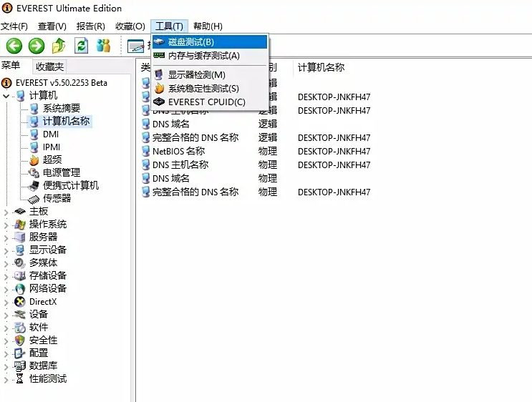The width and height of the screenshot is (532, 402).
Task: Select EVEREST CPUID(C) menu entry
Action: pyautogui.click(x=210, y=102)
